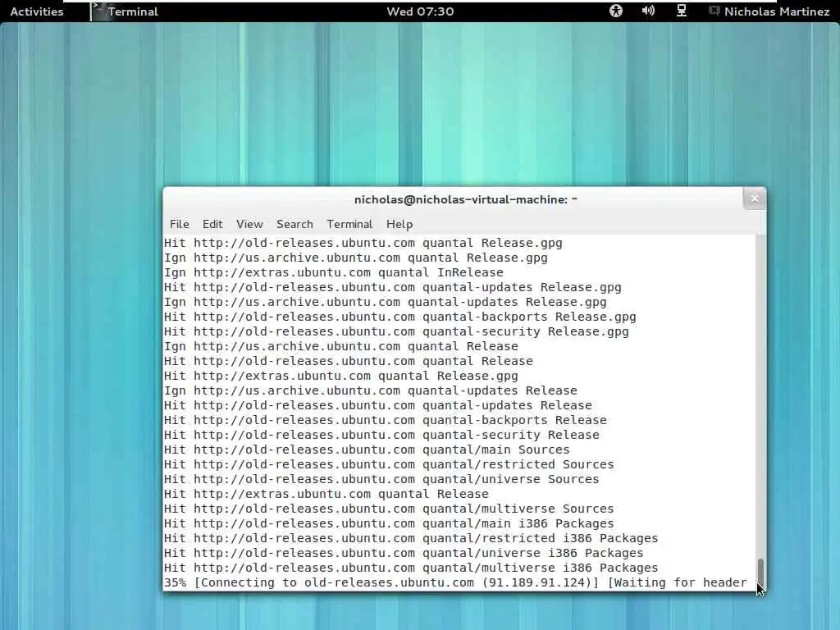
Task: Open the Help menu in the terminal
Action: tap(399, 224)
